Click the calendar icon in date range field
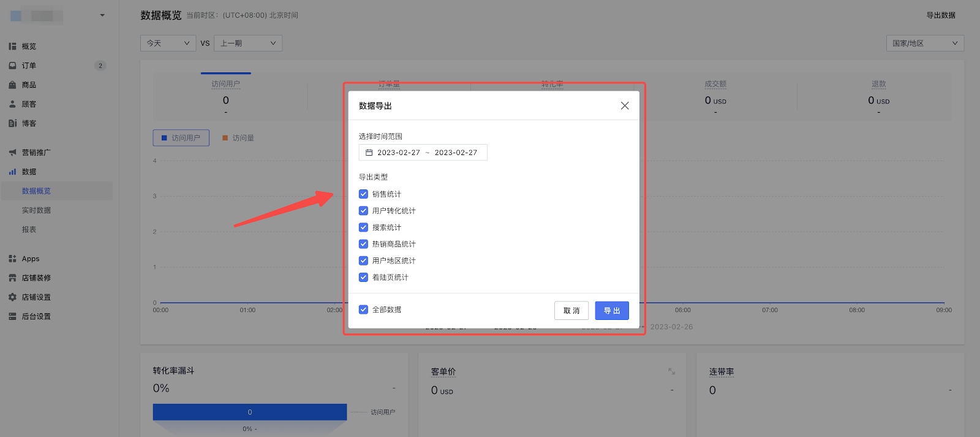Viewport: 980px width, 437px height. (x=369, y=153)
